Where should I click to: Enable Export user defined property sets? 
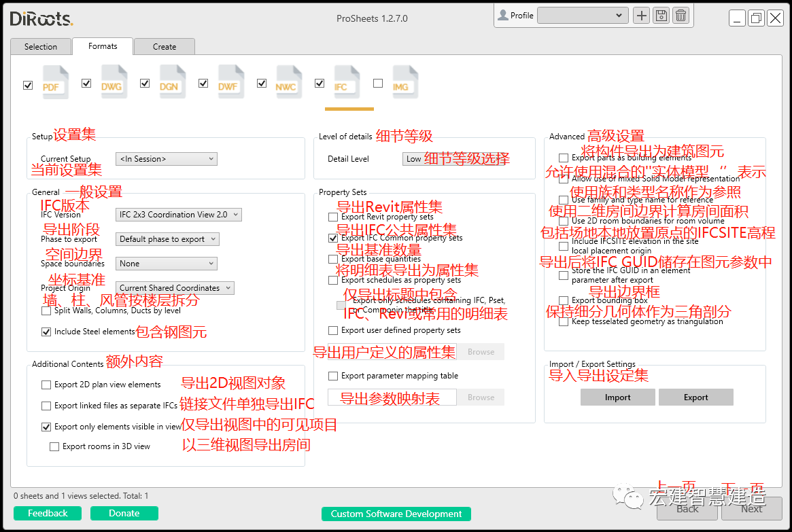pyautogui.click(x=333, y=331)
